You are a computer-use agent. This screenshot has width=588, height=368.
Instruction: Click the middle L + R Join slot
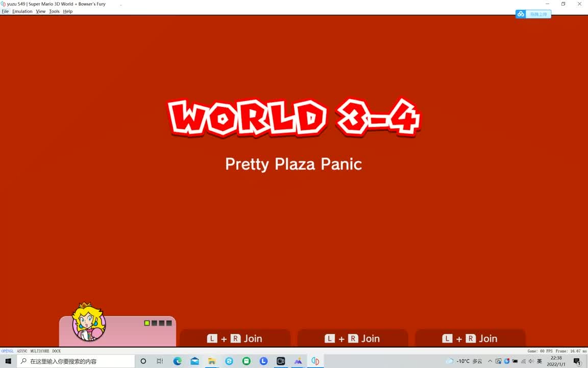353,338
